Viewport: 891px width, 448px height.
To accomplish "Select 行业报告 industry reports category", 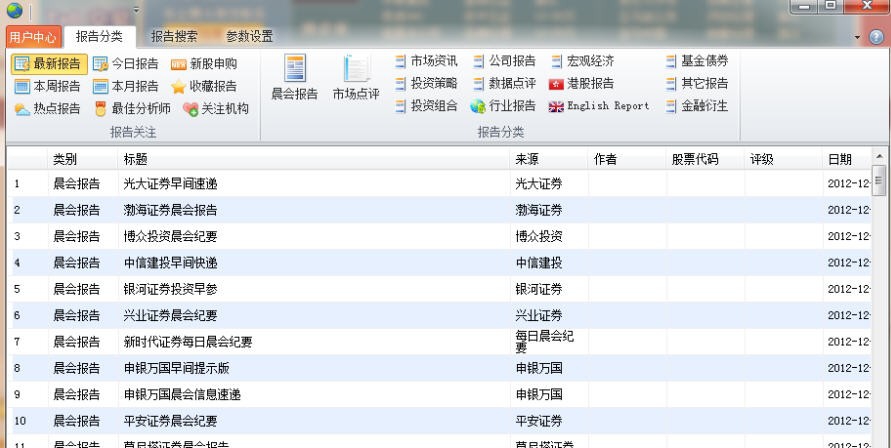I will 503,106.
